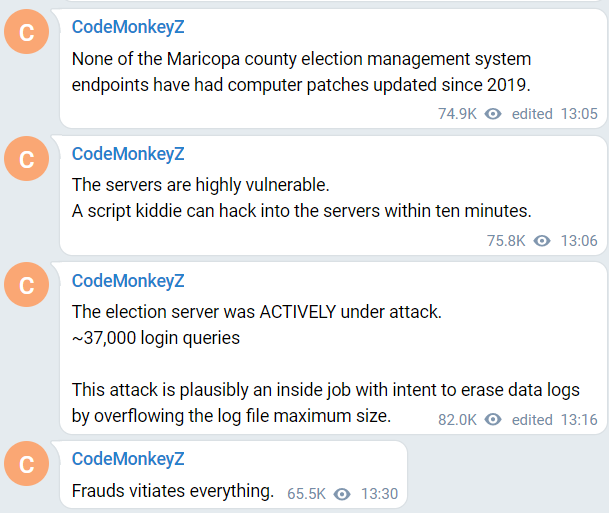Click eye icon next to 74.9K views
609x513 pixels.
[x=493, y=114]
